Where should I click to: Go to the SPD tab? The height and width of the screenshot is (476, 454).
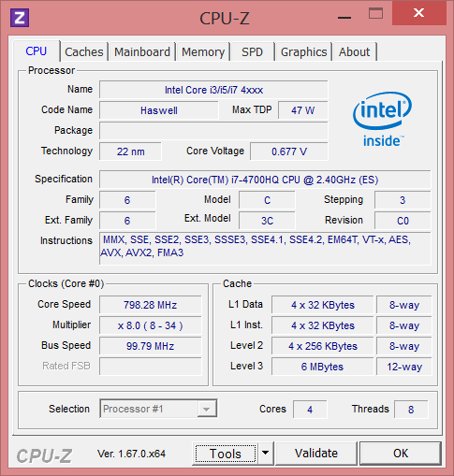point(252,51)
